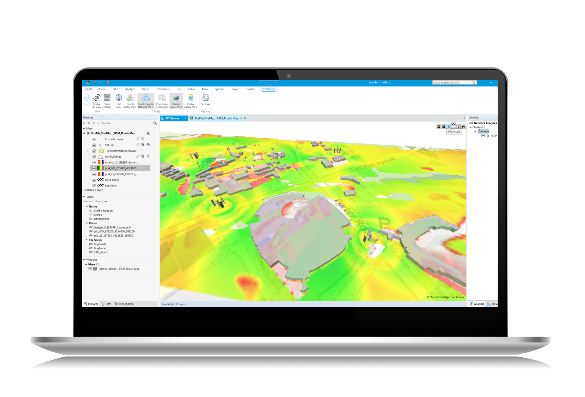Click the second quick access icon in the title bar
The image size is (585, 397).
coord(94,82)
